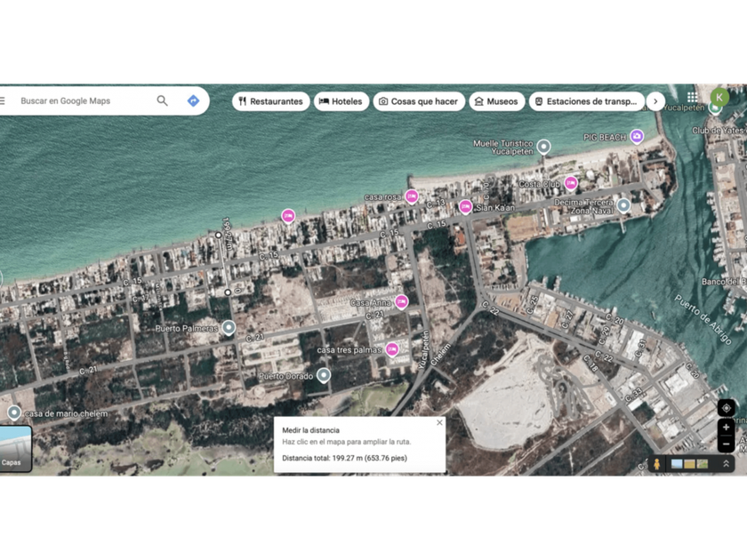Open directions with the blue arrow icon

point(193,101)
